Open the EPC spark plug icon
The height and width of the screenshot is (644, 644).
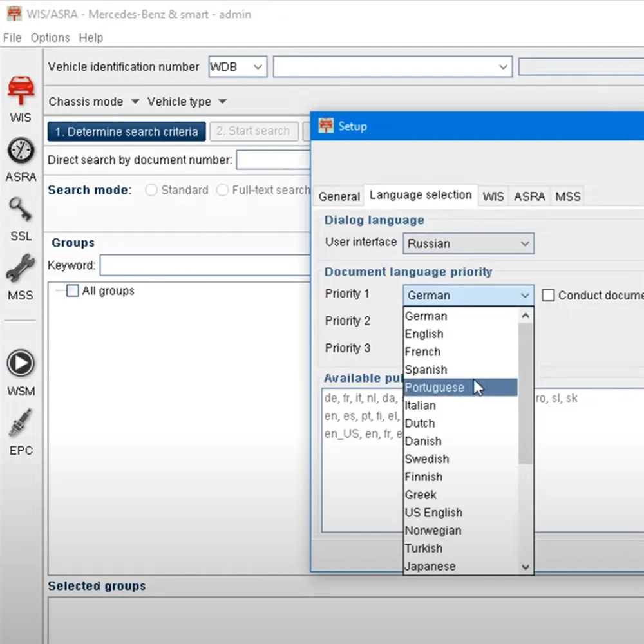21,422
